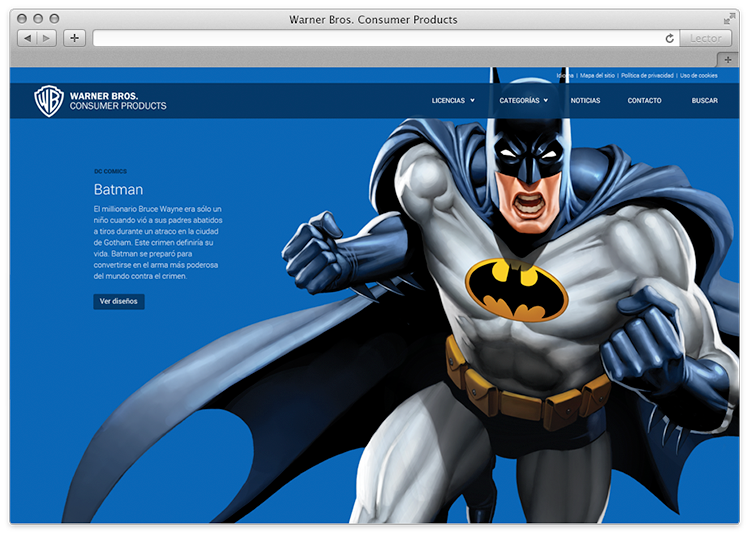Open the Noticias menu item
The image size is (750, 538).
coord(585,101)
